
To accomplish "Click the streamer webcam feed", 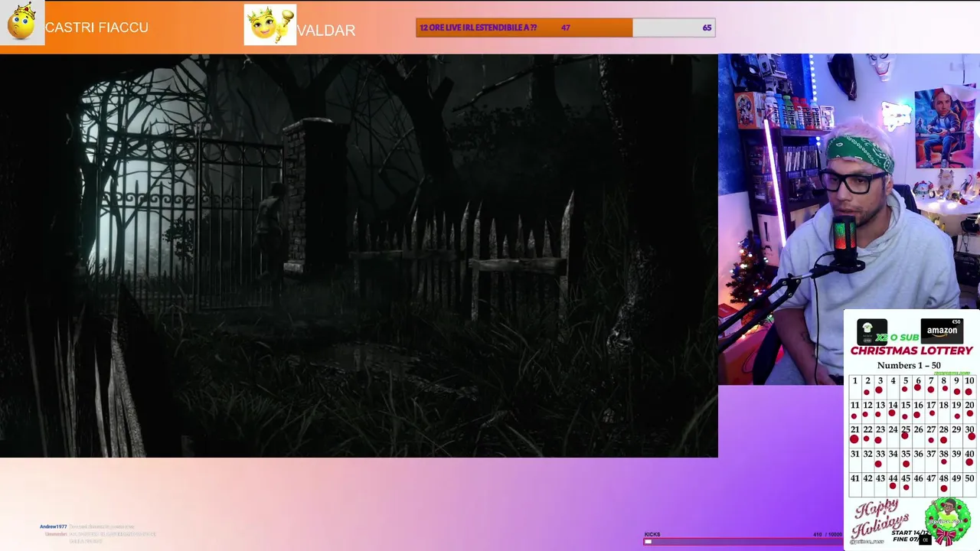I will [848, 219].
